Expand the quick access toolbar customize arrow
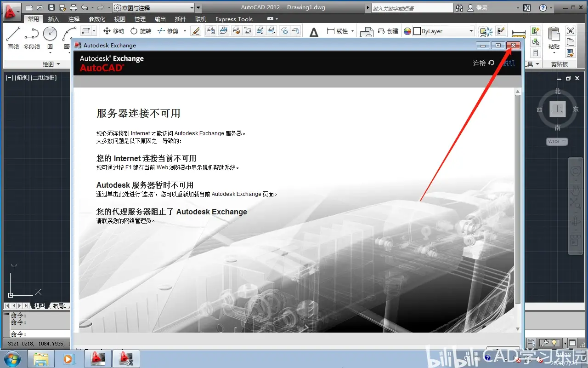 [x=198, y=8]
